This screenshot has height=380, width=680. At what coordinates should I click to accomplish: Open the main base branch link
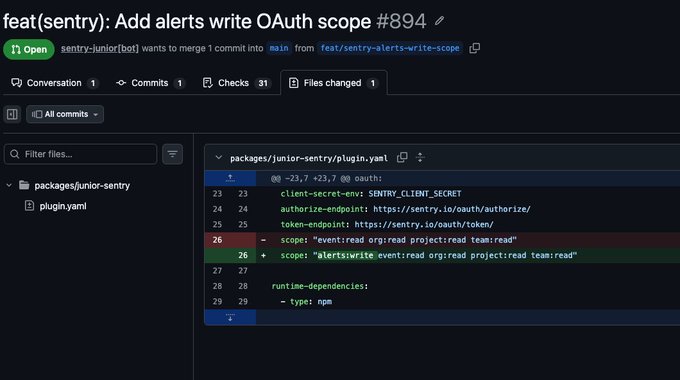(279, 48)
